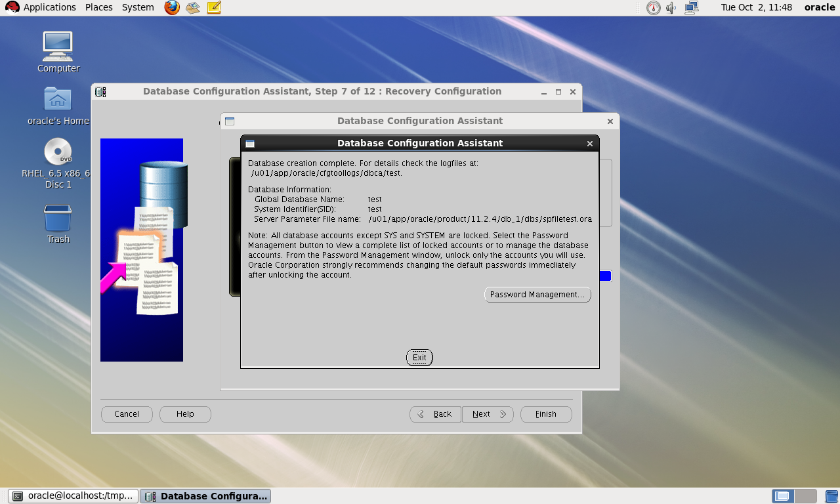Open the Trash desktop icon

point(58,224)
